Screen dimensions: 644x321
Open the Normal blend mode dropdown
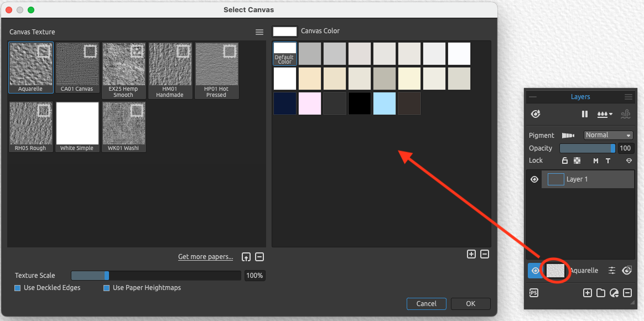click(608, 135)
